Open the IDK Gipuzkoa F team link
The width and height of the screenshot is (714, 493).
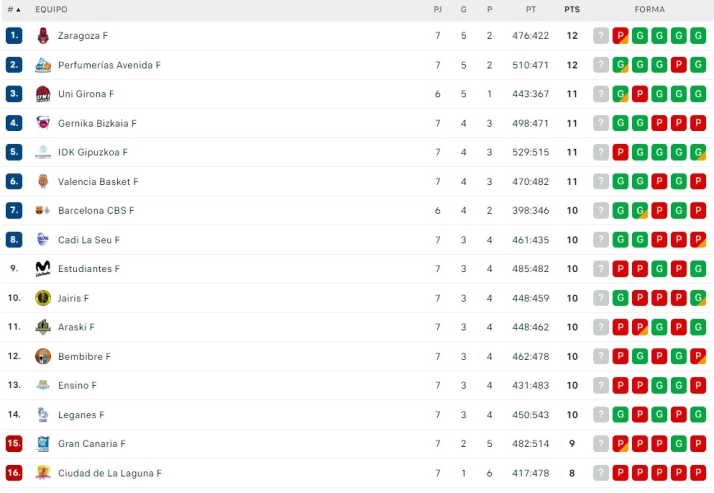pos(93,152)
